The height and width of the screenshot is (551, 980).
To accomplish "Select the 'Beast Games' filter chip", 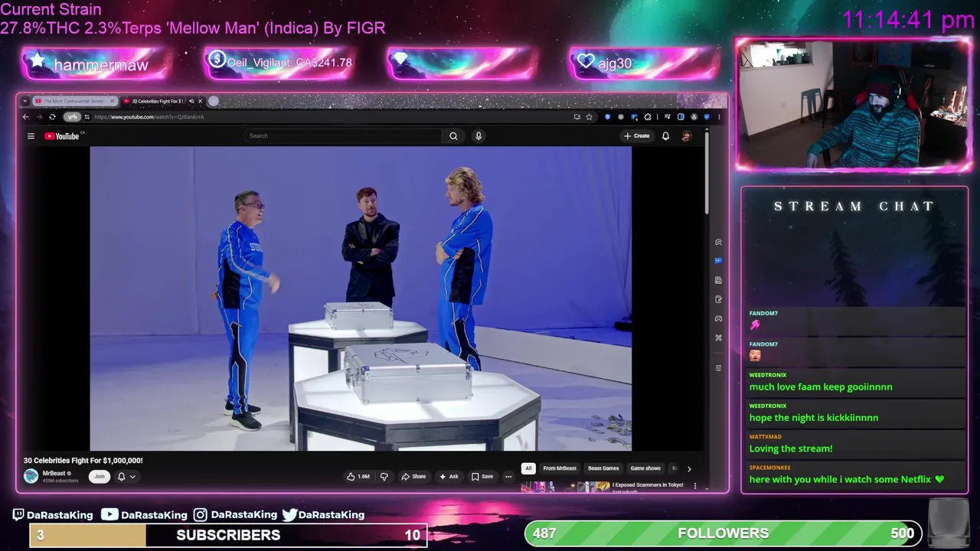I will 603,468.
